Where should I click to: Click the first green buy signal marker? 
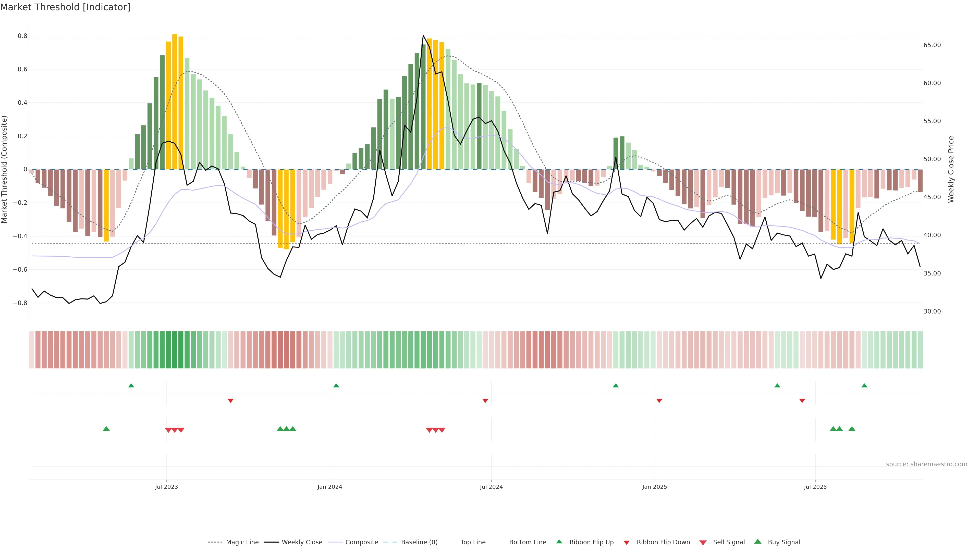click(106, 429)
